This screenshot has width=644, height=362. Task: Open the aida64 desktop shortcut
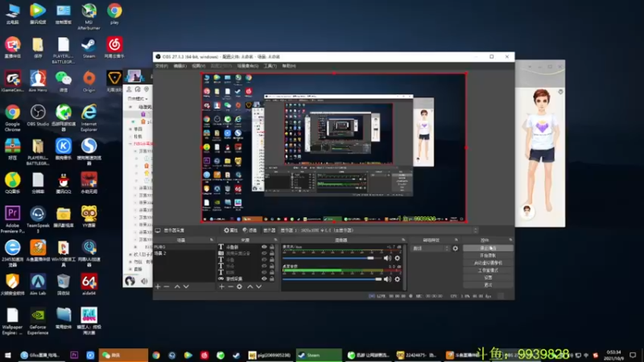click(89, 285)
